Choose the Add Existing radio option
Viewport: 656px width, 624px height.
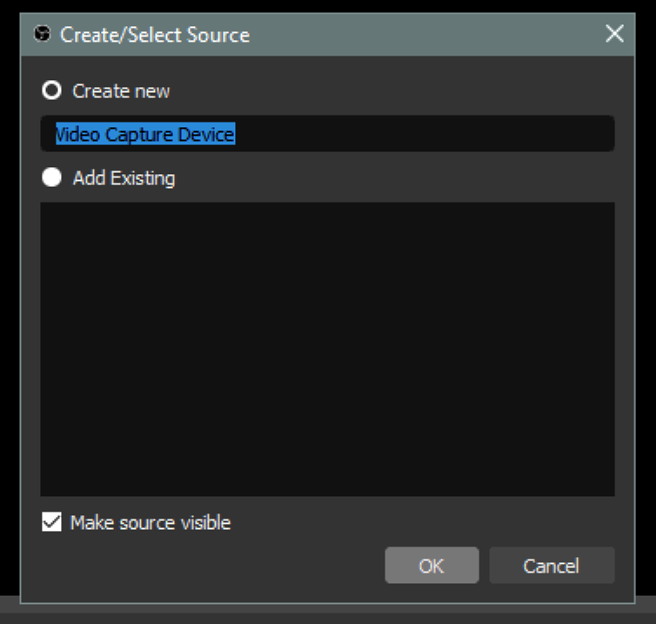tap(51, 178)
